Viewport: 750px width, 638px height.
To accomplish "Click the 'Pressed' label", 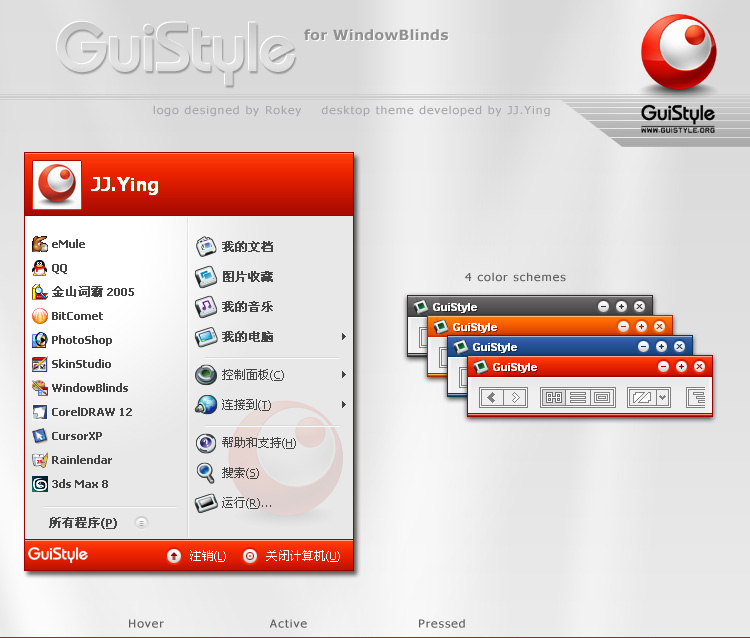I will 441,624.
